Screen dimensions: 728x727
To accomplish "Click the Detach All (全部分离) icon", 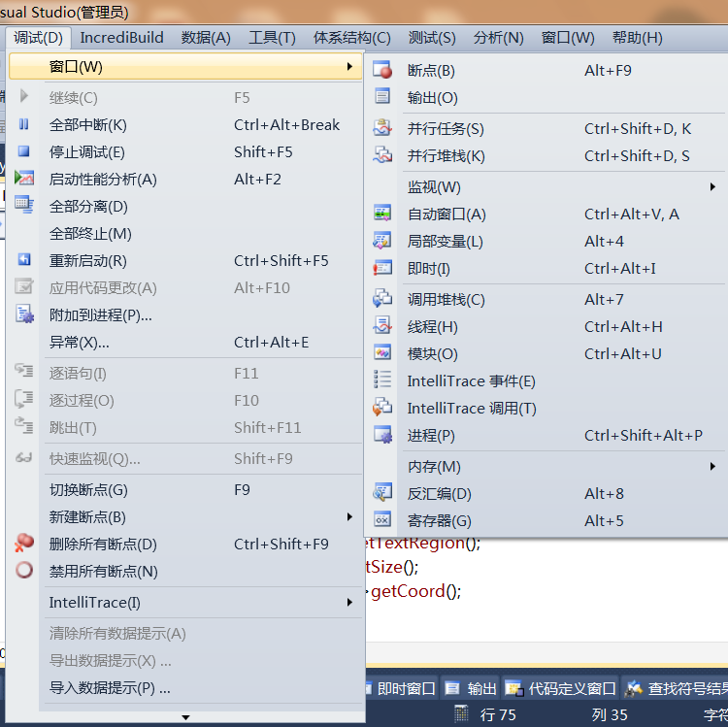I will pos(23,205).
